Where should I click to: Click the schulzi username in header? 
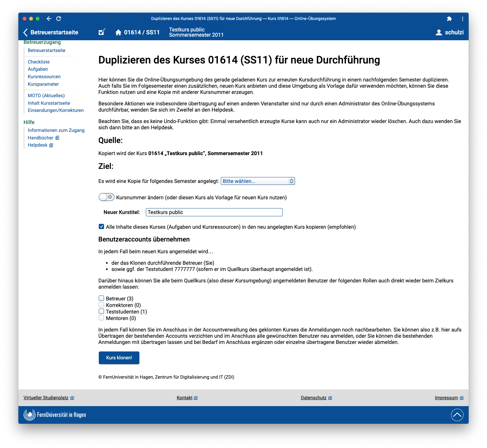pos(454,32)
